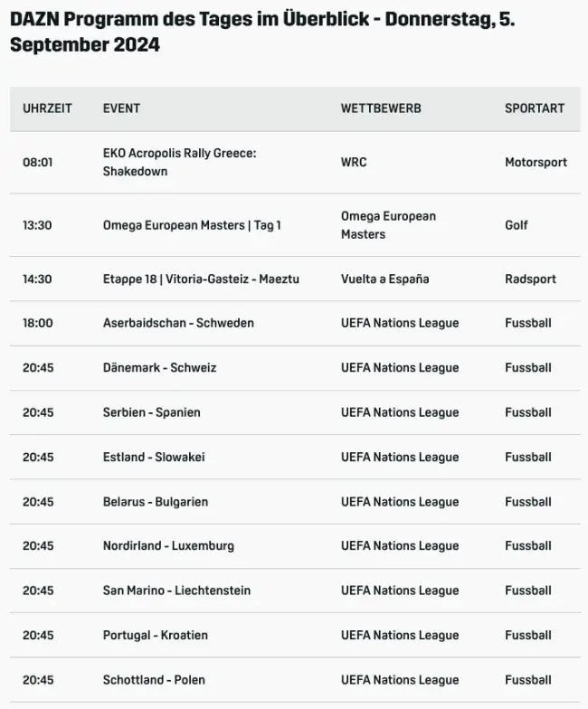Select the Schottland - Polen match
Image resolution: width=588 pixels, height=709 pixels.
pyautogui.click(x=154, y=680)
